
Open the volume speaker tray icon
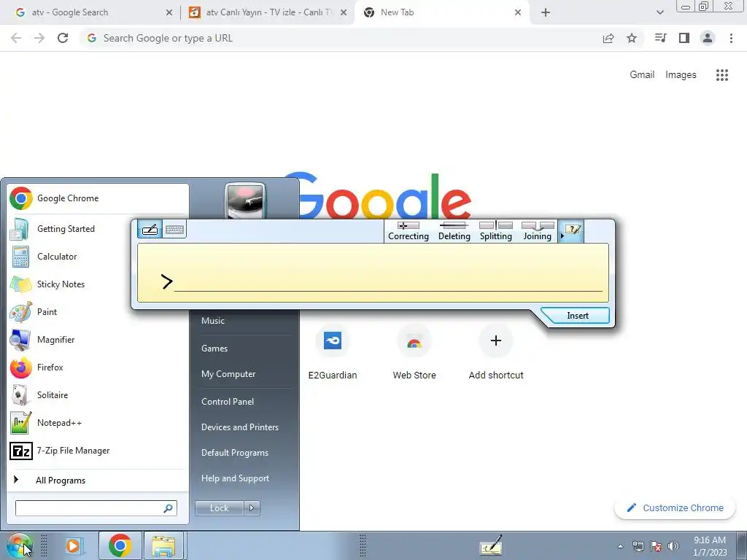673,546
